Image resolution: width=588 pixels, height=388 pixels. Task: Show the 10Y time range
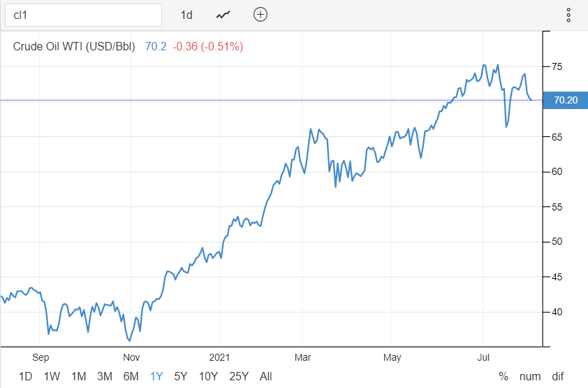tap(208, 376)
